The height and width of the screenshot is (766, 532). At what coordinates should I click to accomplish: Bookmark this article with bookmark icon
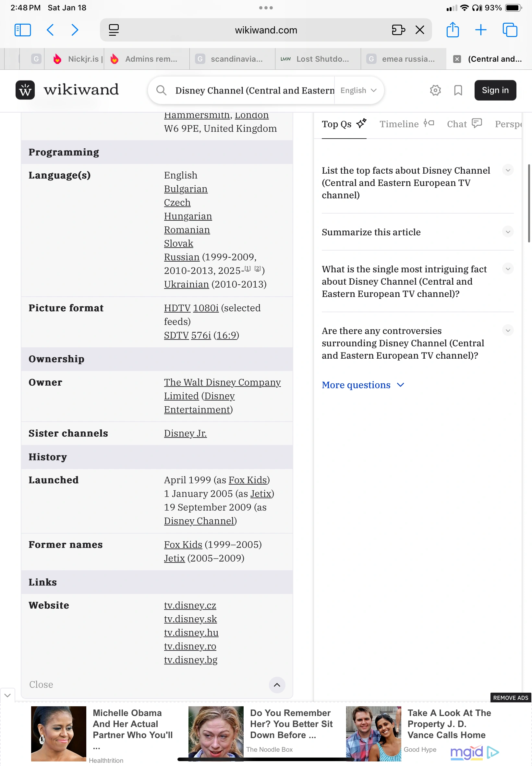point(458,90)
